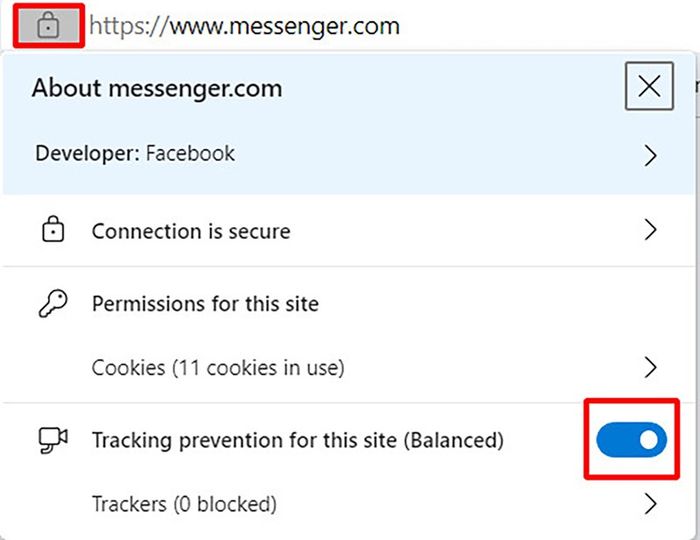Open the Permissions for this site entry

click(205, 304)
